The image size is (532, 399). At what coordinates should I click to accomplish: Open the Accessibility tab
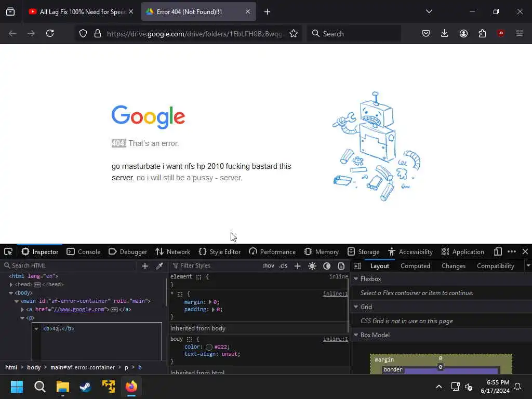tap(410, 252)
